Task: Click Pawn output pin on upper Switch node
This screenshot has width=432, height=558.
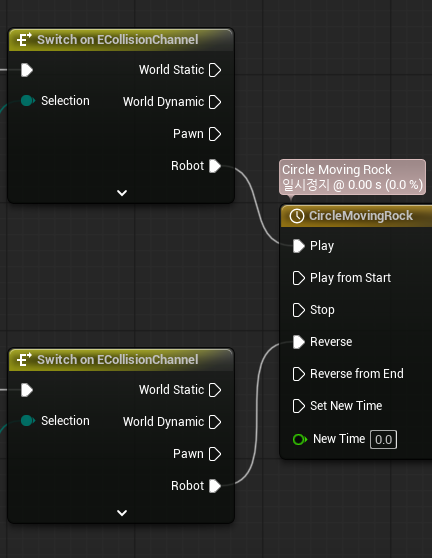Action: click(x=215, y=134)
